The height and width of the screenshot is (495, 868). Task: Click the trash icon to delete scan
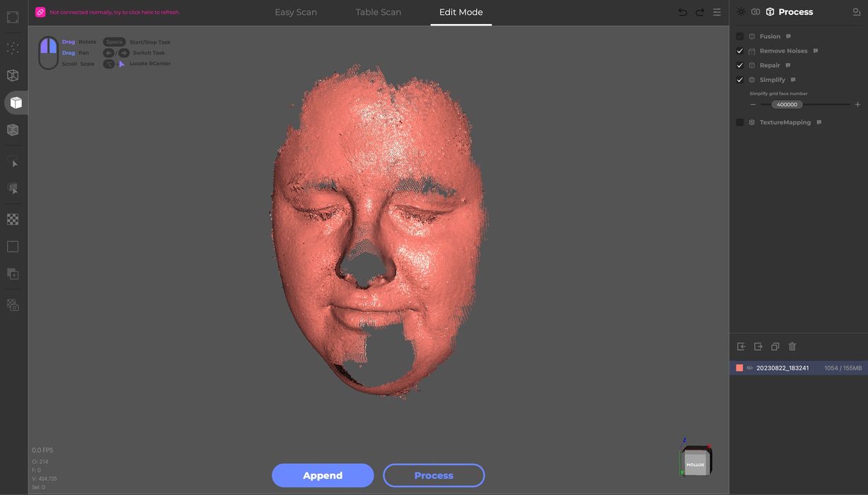click(x=792, y=346)
